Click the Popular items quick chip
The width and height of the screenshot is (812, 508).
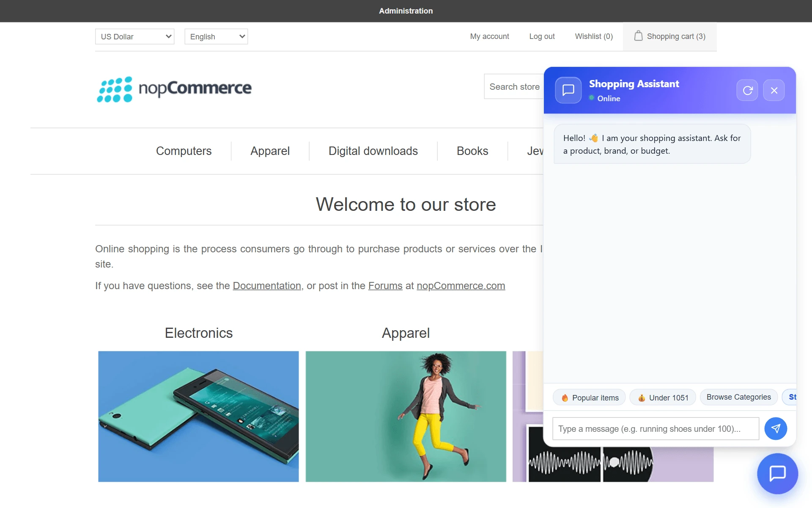pos(589,398)
